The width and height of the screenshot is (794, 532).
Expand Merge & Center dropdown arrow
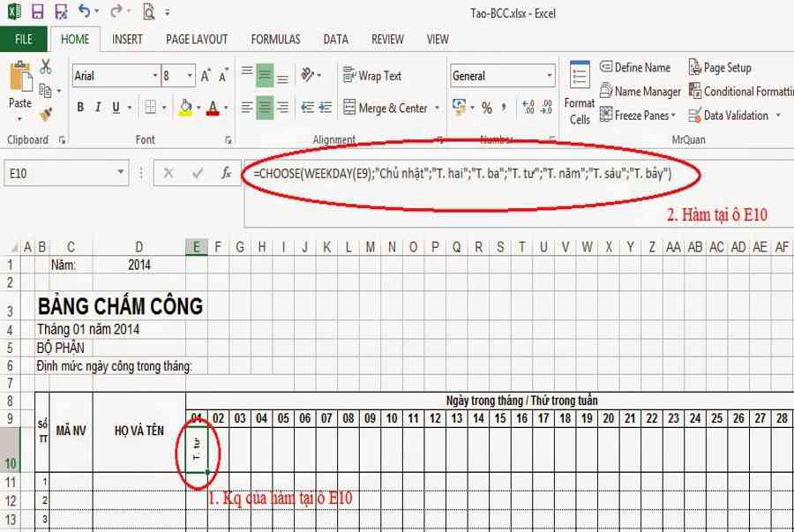(x=437, y=108)
